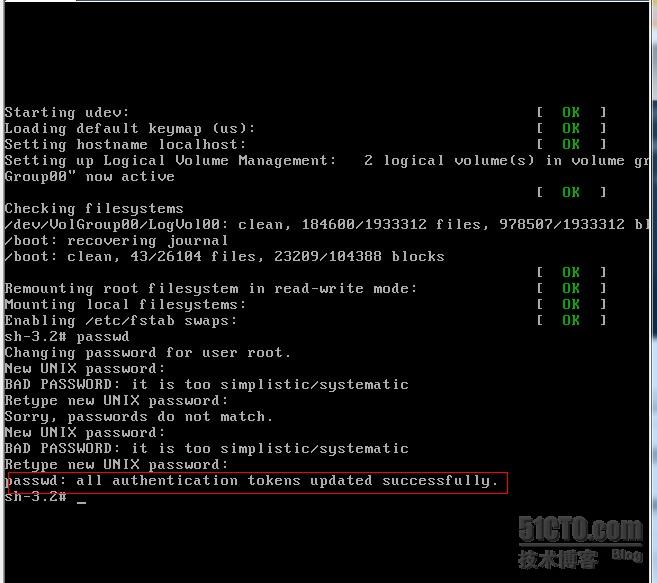Click the first BAD PASSWORD warning line
657x583 pixels.
pyautogui.click(x=207, y=385)
